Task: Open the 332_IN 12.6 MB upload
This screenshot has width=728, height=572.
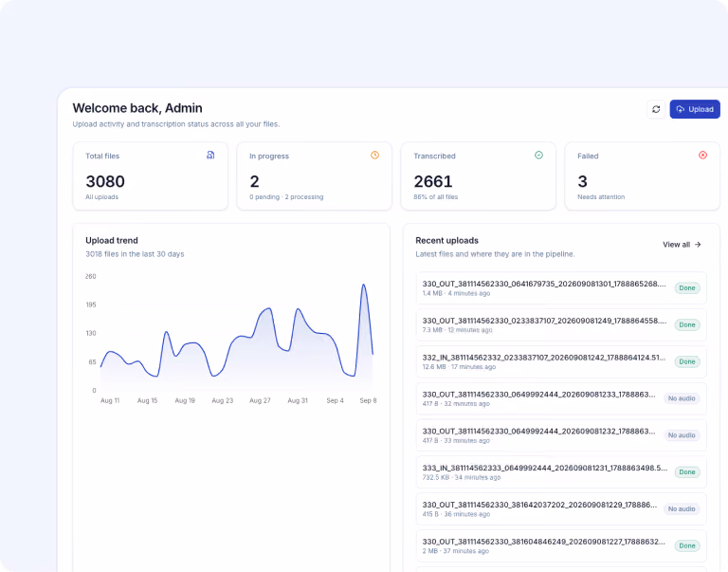Action: point(561,361)
